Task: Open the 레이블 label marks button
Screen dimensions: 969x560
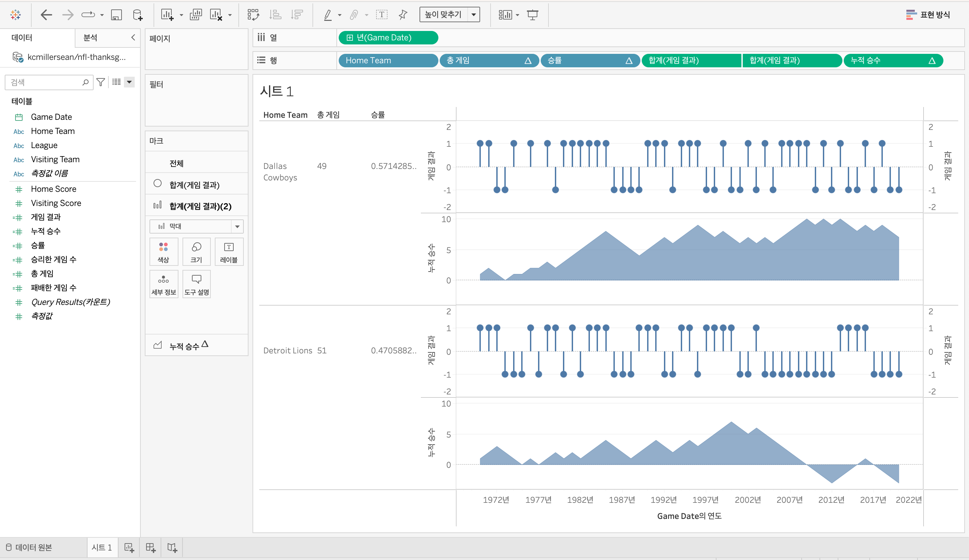Action: [229, 252]
